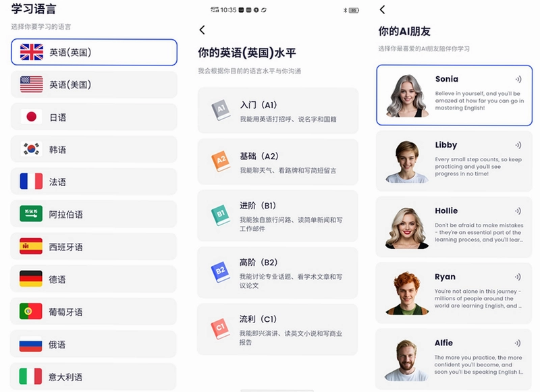Go back from the English level screen

pyautogui.click(x=202, y=30)
